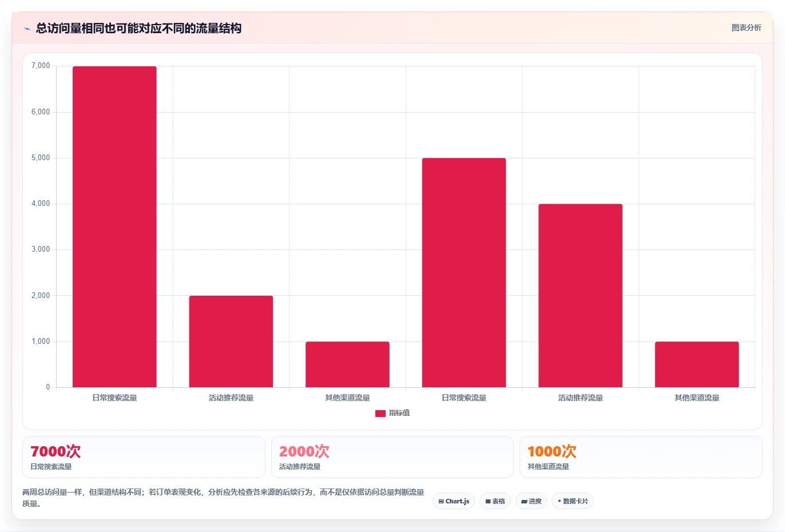Click the 2,000 y-axis label

pyautogui.click(x=41, y=296)
